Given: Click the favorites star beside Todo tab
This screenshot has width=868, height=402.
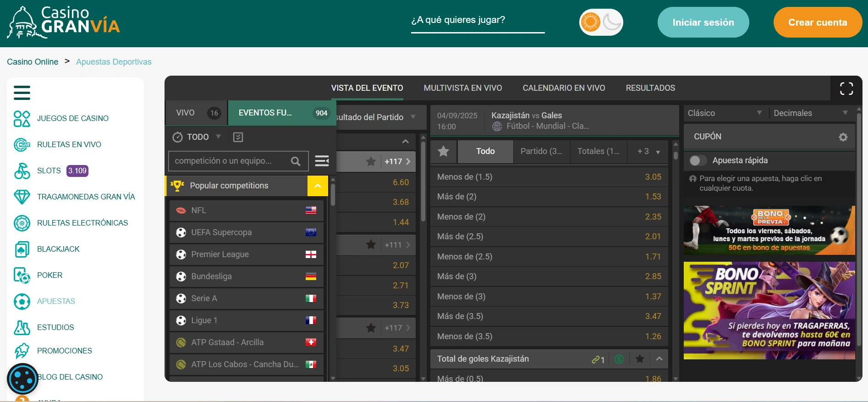Looking at the screenshot, I should click(443, 151).
